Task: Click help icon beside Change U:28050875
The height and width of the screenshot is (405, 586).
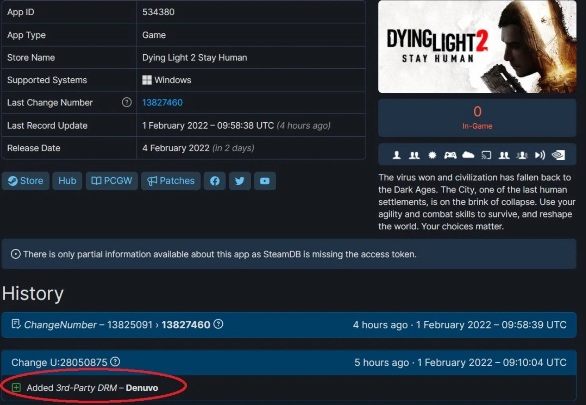Action: click(115, 362)
